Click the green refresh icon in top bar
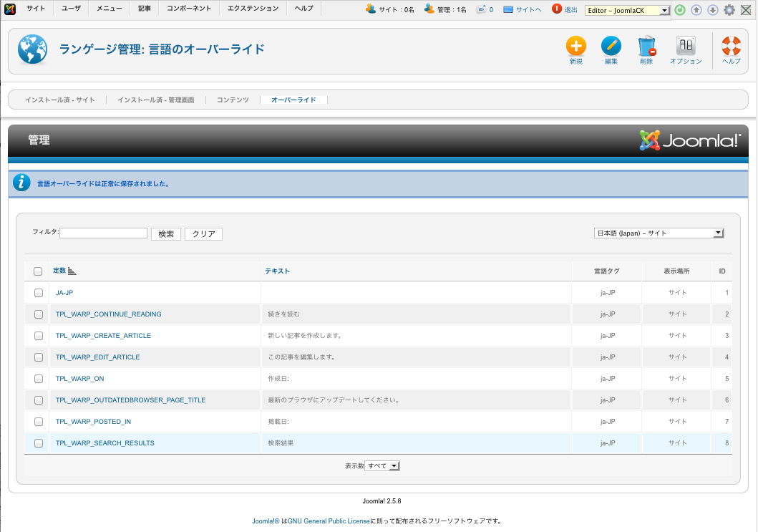The image size is (758, 532). pos(680,10)
